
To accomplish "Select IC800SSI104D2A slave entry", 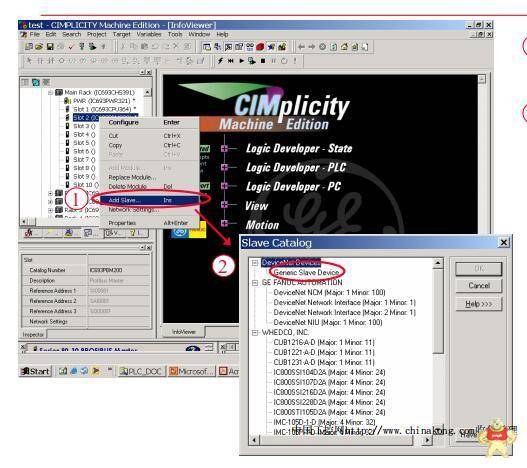I will [x=329, y=372].
